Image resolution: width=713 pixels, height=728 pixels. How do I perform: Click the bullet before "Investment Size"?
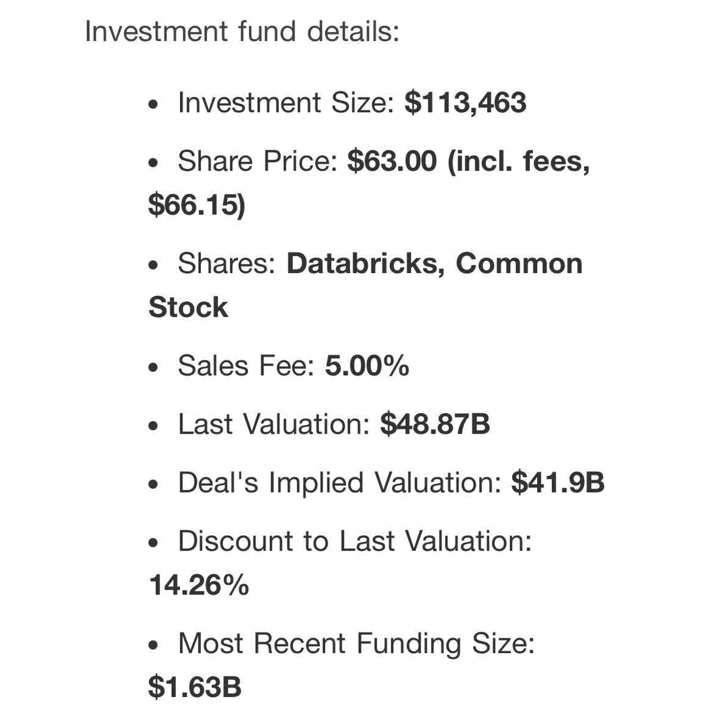pos(154,105)
